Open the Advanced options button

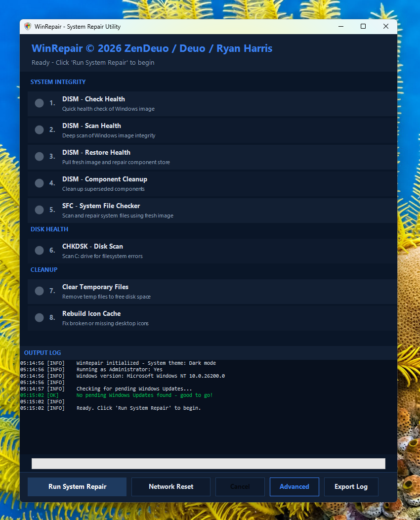tap(294, 487)
